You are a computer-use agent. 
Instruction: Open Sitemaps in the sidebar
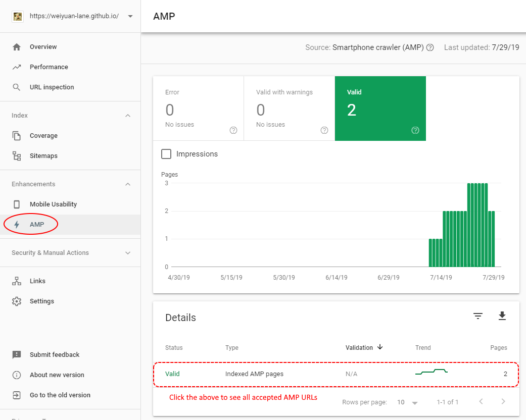click(43, 156)
